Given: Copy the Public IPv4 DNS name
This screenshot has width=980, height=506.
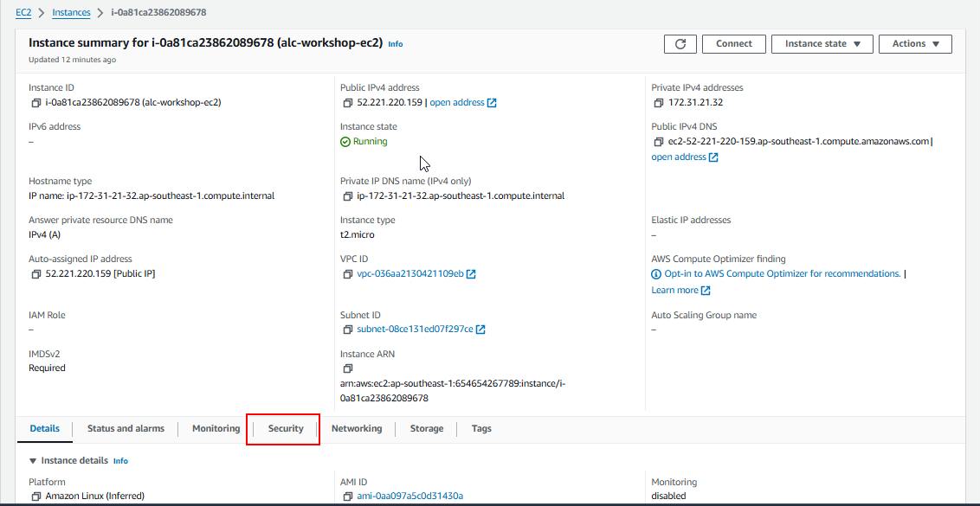Looking at the screenshot, I should pyautogui.click(x=659, y=142).
